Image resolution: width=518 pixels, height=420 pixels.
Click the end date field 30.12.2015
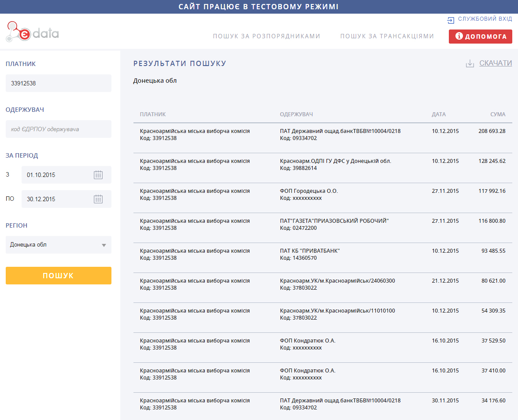(57, 199)
